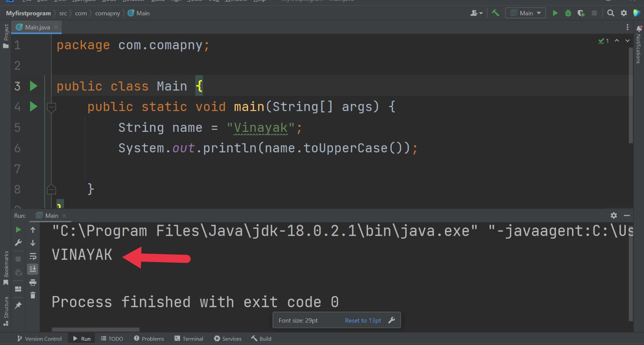Viewport: 644px width, 345px height.
Task: Click the Run console horizontal scrollbar
Action: 96,329
